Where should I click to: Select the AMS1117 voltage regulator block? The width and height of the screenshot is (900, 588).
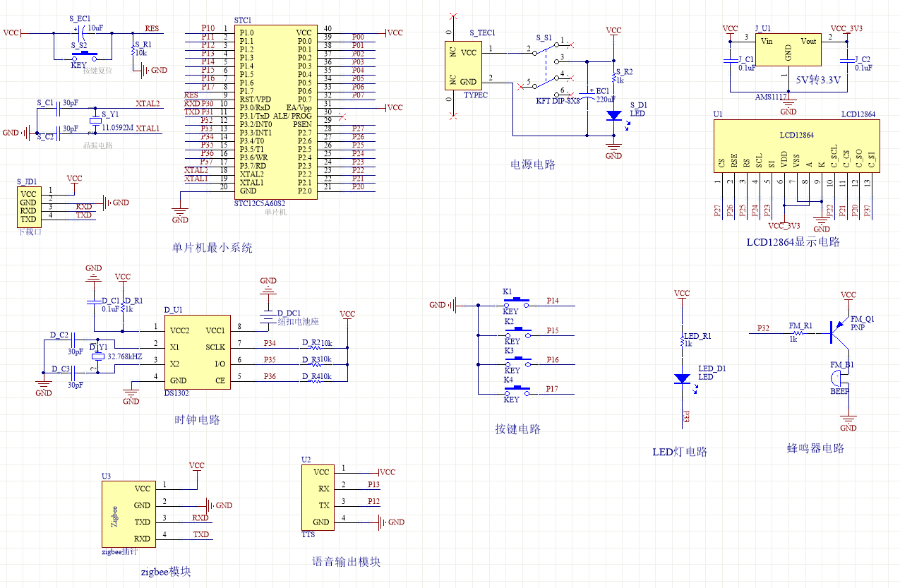[788, 57]
